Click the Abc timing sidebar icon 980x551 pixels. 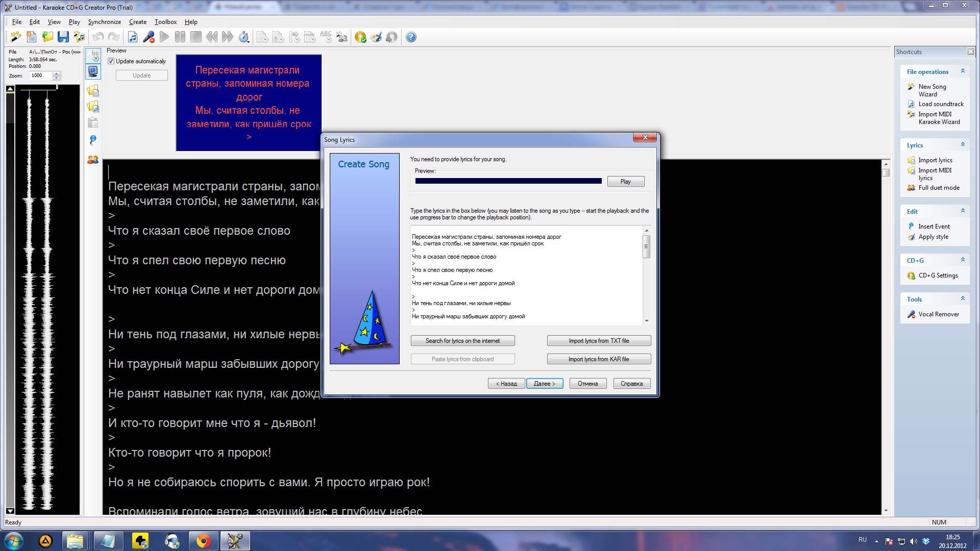[x=93, y=56]
